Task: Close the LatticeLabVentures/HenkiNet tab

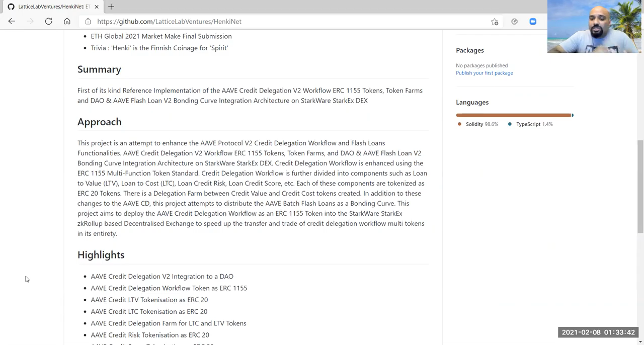Action: [97, 7]
